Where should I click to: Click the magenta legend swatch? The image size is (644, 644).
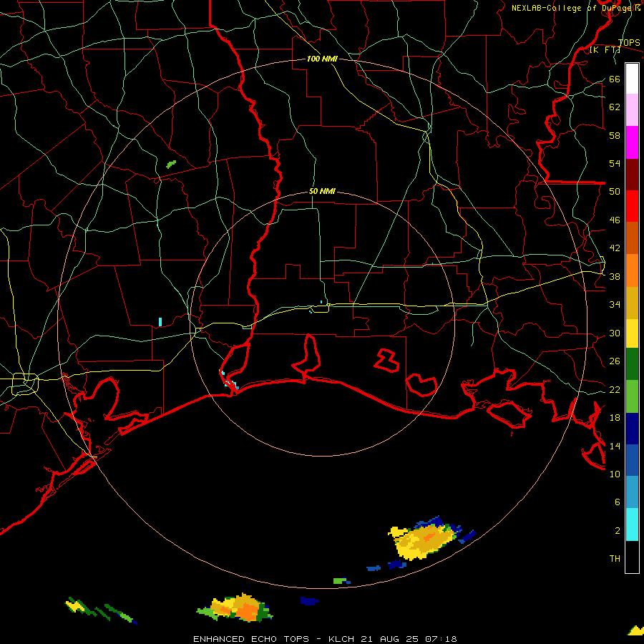coord(632,142)
